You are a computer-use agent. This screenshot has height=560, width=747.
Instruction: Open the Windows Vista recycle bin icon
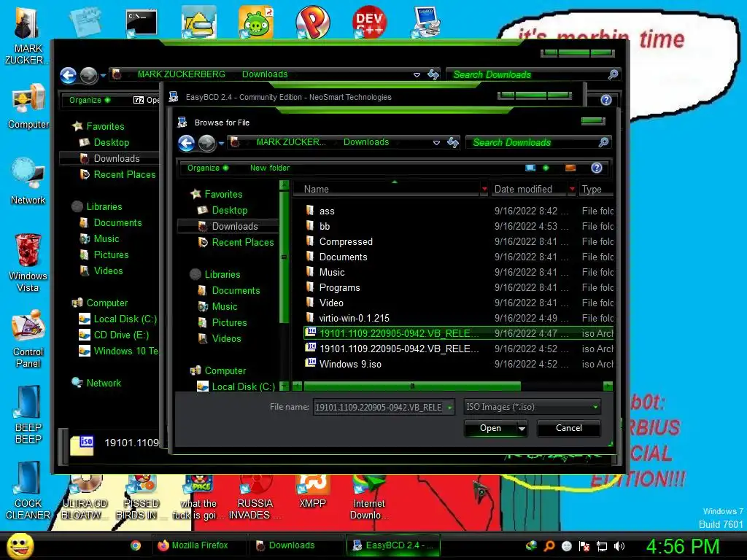coord(28,262)
